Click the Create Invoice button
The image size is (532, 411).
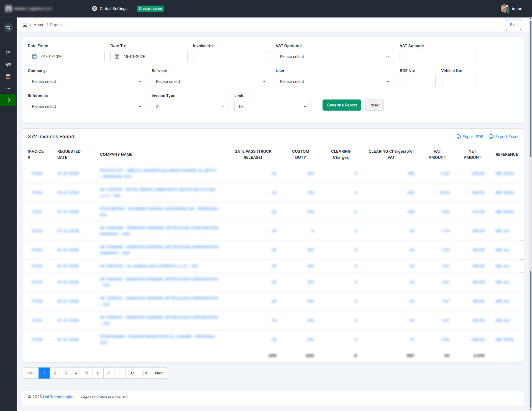coord(150,9)
